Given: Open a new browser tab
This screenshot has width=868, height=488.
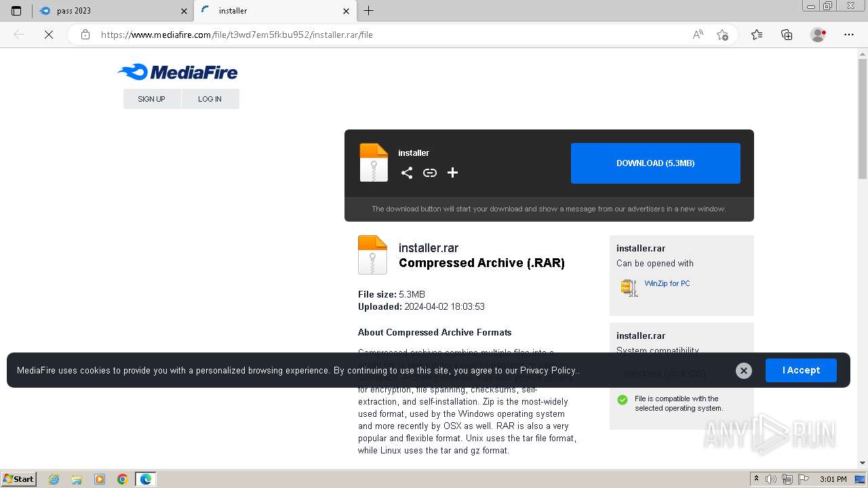Looking at the screenshot, I should (x=369, y=11).
